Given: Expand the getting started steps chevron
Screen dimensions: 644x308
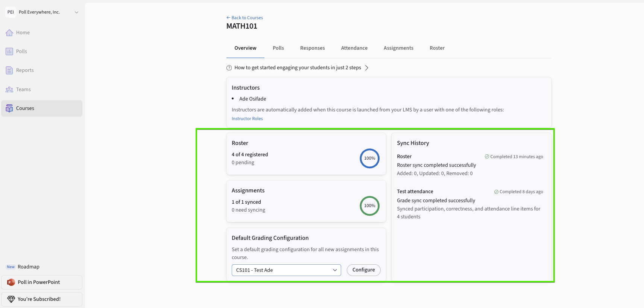Looking at the screenshot, I should tap(367, 68).
